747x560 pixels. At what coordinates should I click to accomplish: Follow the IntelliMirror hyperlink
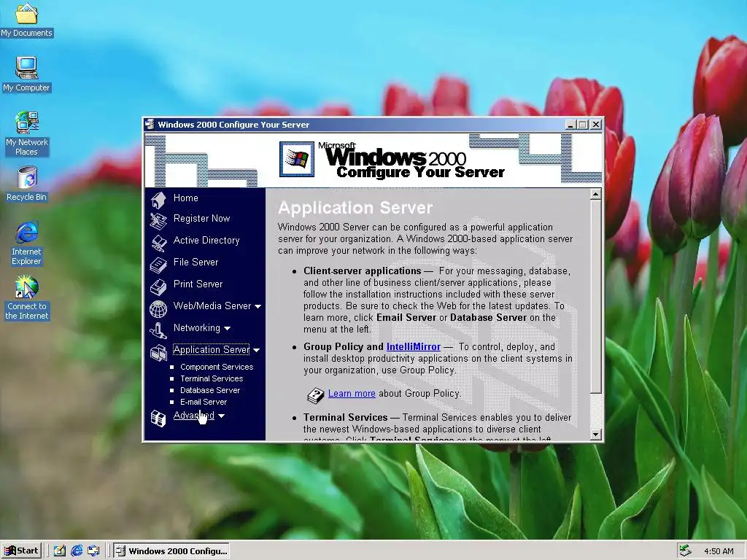tap(414, 347)
